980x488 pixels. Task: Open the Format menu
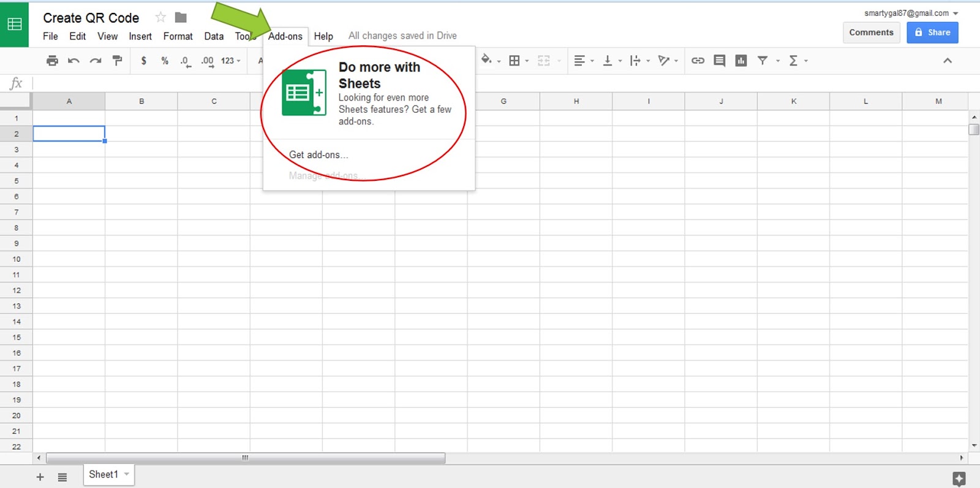pos(178,36)
